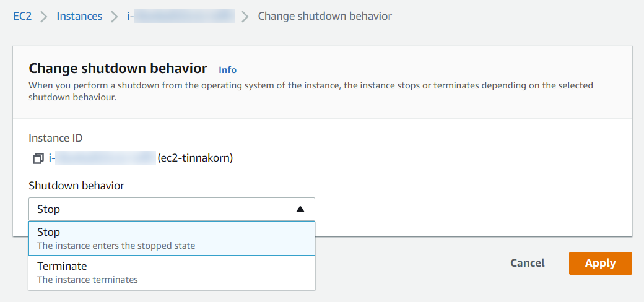Image resolution: width=644 pixels, height=302 pixels.
Task: Copy the instance ID with the copy icon
Action: 38,158
